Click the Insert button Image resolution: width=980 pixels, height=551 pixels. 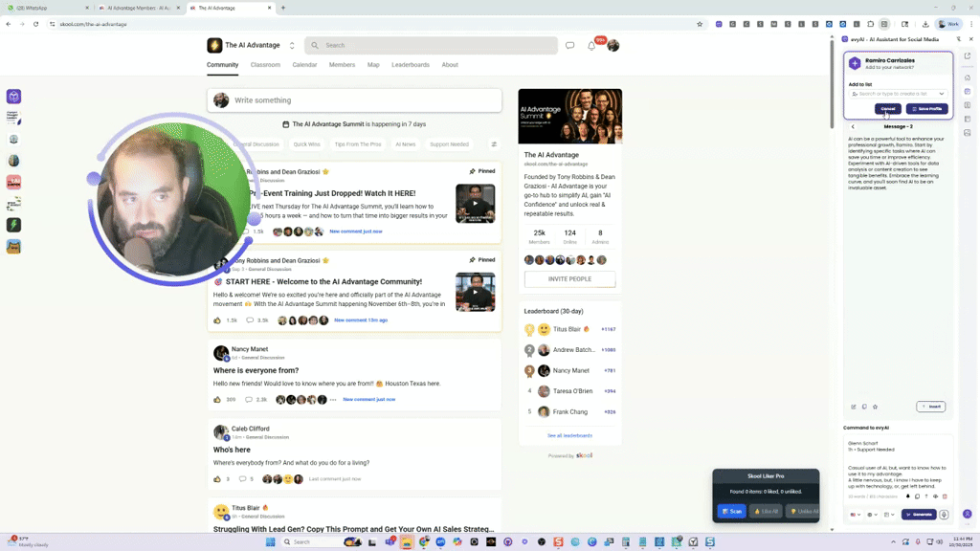pos(930,407)
